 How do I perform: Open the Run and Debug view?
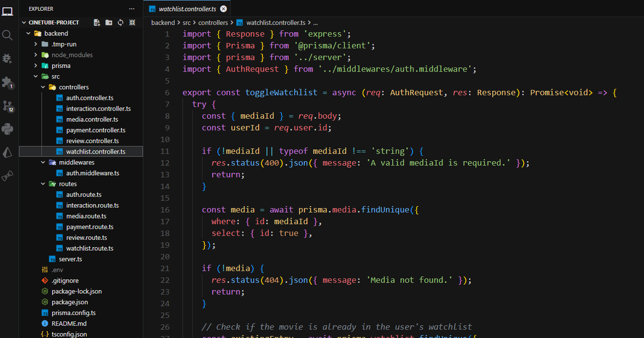8,58
